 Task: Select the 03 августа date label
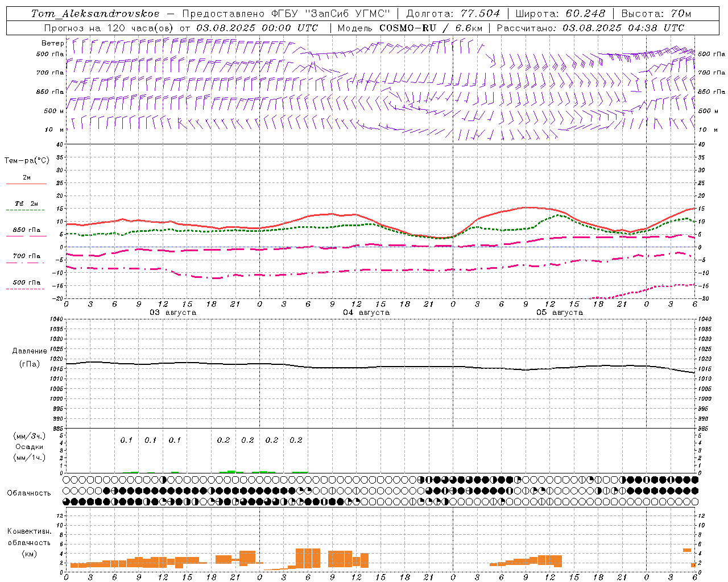pos(173,313)
